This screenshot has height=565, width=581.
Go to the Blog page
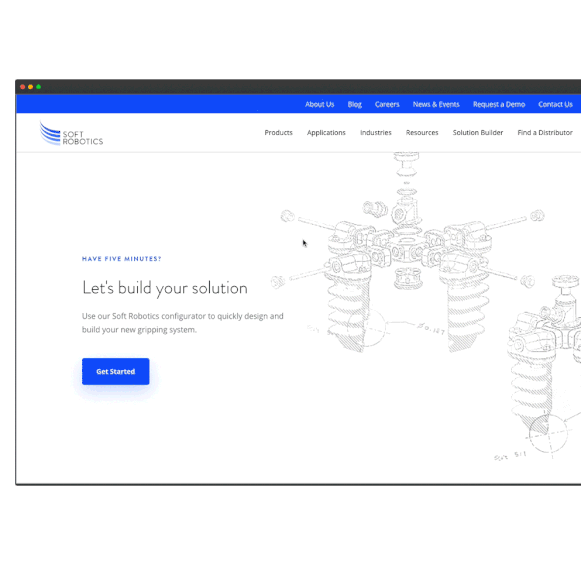click(x=355, y=104)
